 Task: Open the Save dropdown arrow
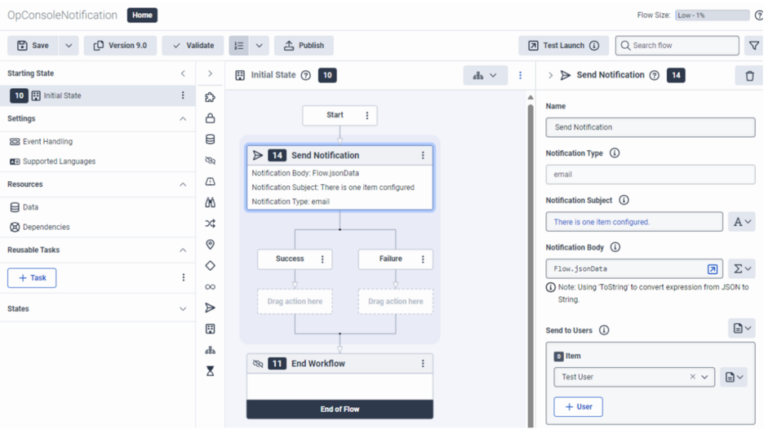(x=69, y=45)
